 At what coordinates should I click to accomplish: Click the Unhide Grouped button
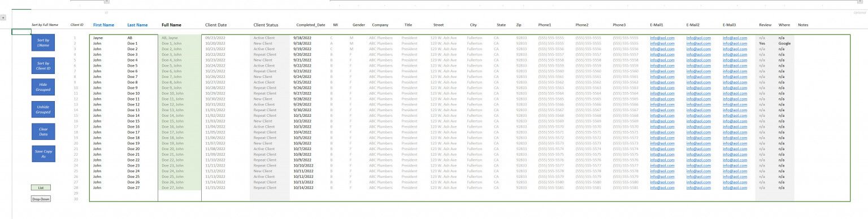click(43, 109)
